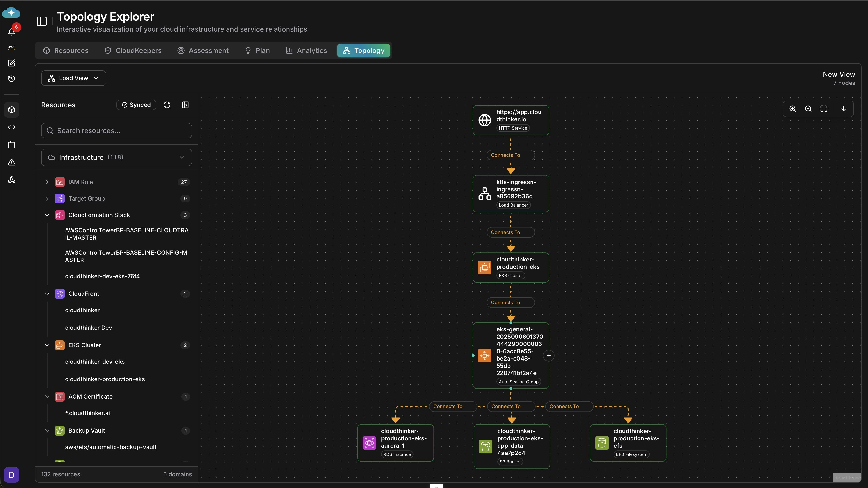Select the code editor icon in the sidebar
Viewport: 868px width, 488px height.
pos(11,127)
